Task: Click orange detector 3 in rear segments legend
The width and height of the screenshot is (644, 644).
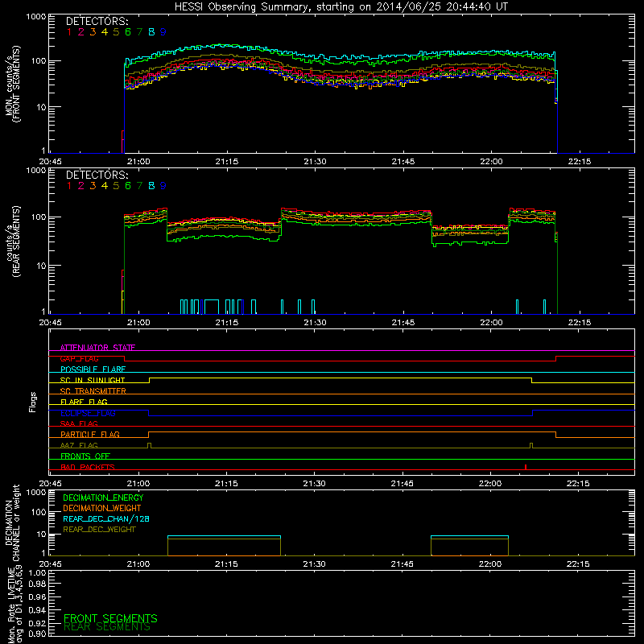Action: pyautogui.click(x=93, y=186)
